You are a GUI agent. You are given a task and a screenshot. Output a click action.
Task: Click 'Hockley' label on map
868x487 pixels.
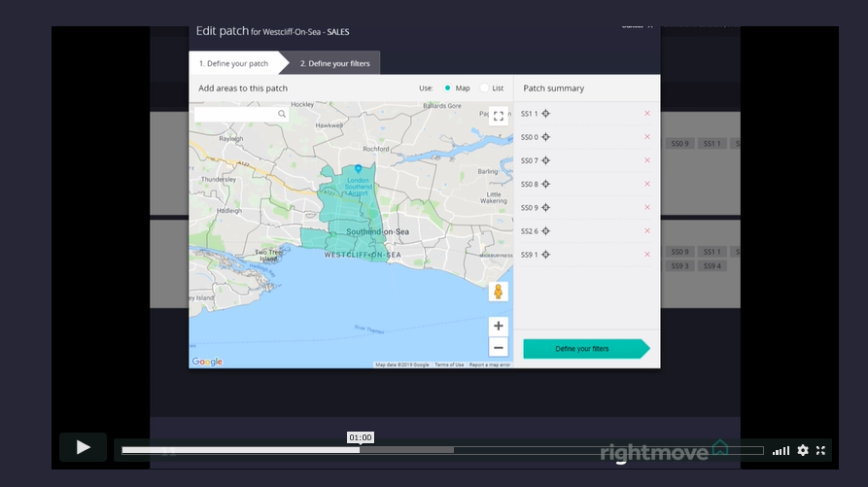tap(302, 104)
